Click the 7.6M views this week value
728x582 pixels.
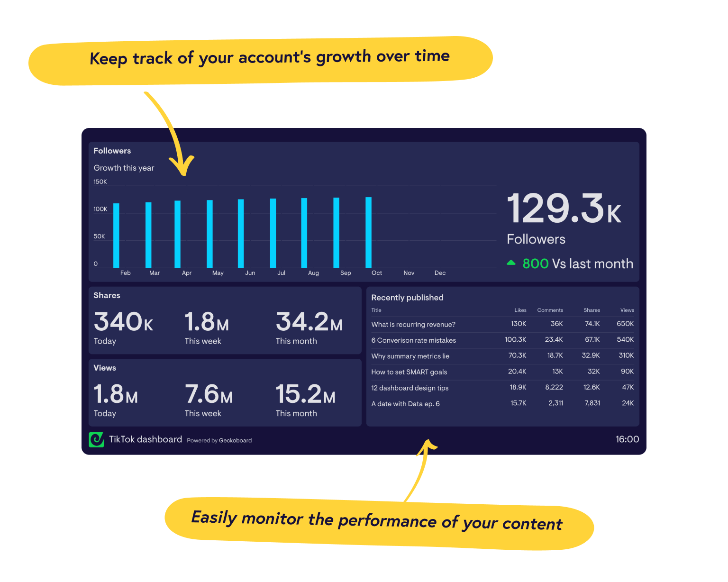209,394
